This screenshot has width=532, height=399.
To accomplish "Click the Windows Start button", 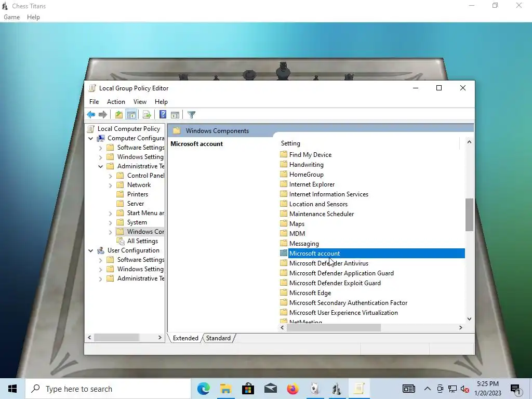I will pos(12,389).
